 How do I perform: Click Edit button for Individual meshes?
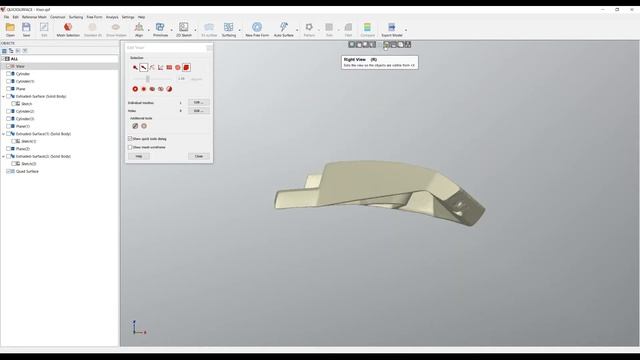pos(199,102)
